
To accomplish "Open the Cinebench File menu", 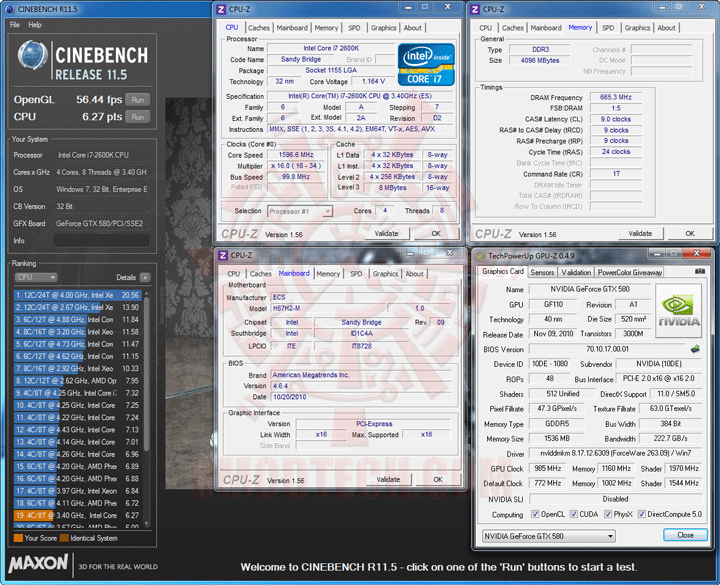I will pyautogui.click(x=15, y=25).
